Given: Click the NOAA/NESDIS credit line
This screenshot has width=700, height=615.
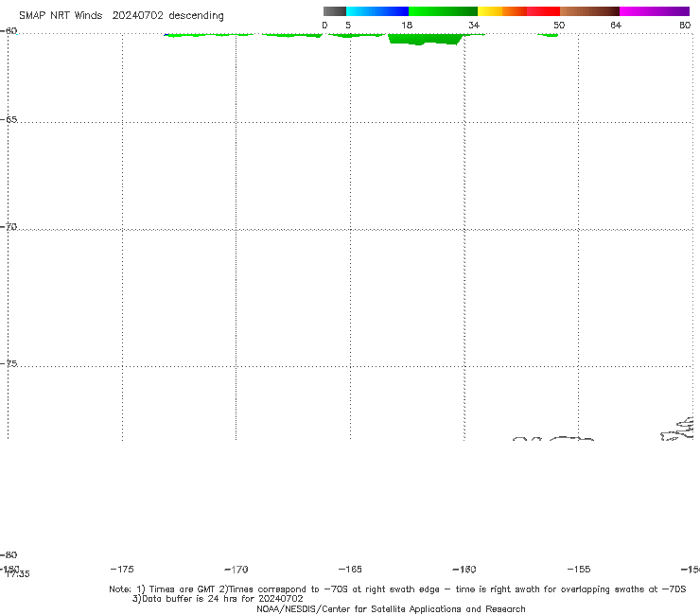Looking at the screenshot, I should point(391,609).
